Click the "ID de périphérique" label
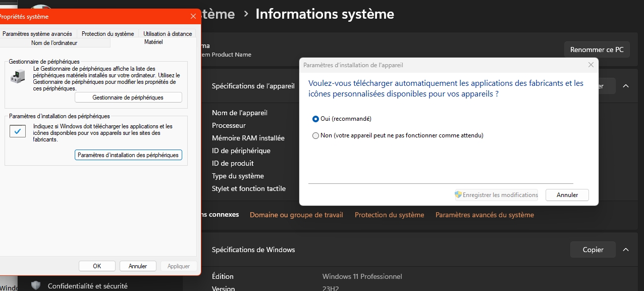This screenshot has height=291, width=644. click(x=241, y=151)
